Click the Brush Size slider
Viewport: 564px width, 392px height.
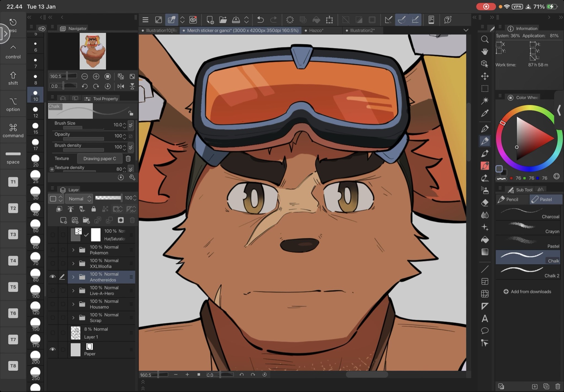point(83,128)
